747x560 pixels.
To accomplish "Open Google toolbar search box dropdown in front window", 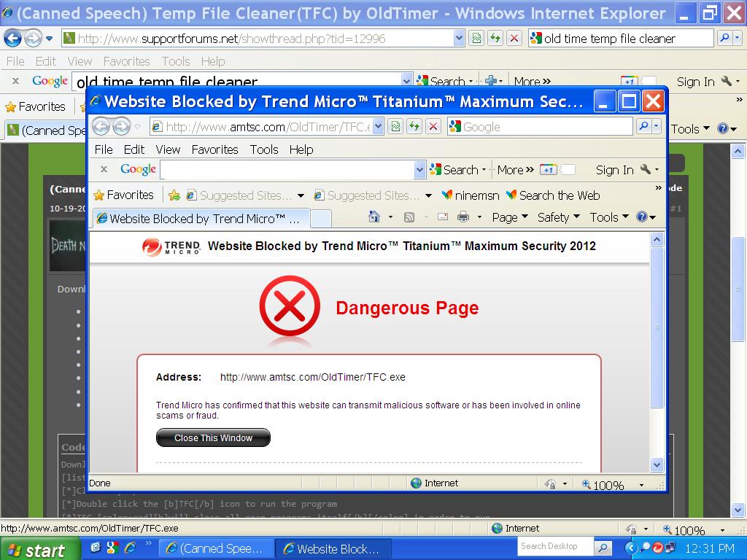I will click(419, 169).
